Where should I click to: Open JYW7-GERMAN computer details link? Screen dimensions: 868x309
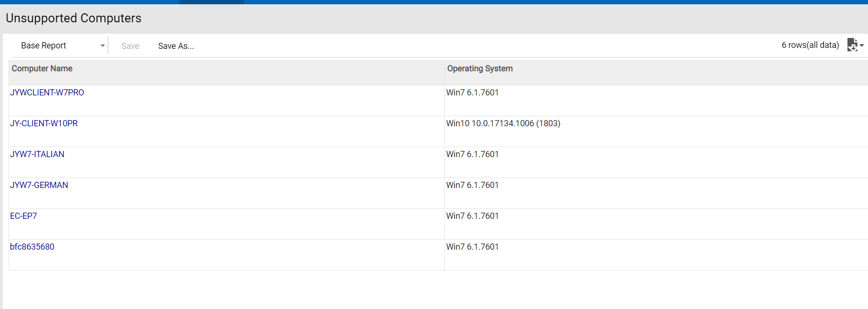(39, 185)
